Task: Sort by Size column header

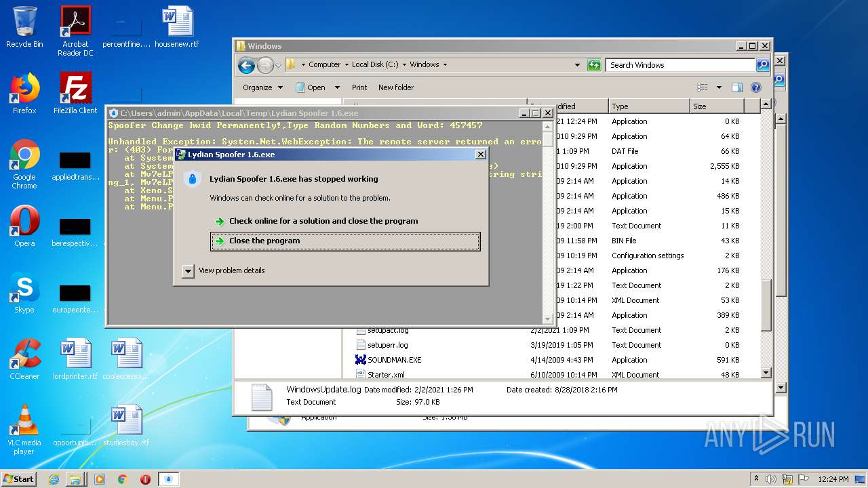Action: [x=717, y=106]
